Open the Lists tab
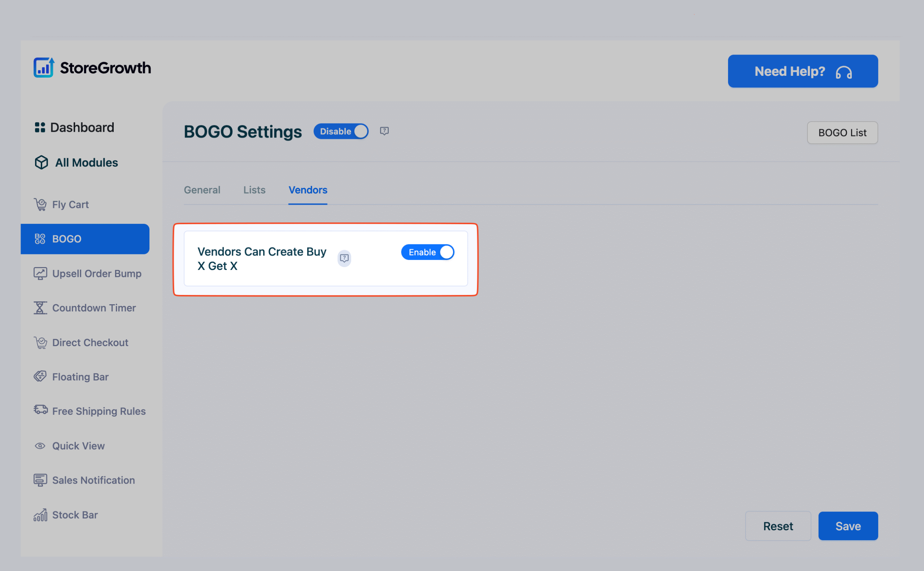Screen dimensions: 924x571 254,190
